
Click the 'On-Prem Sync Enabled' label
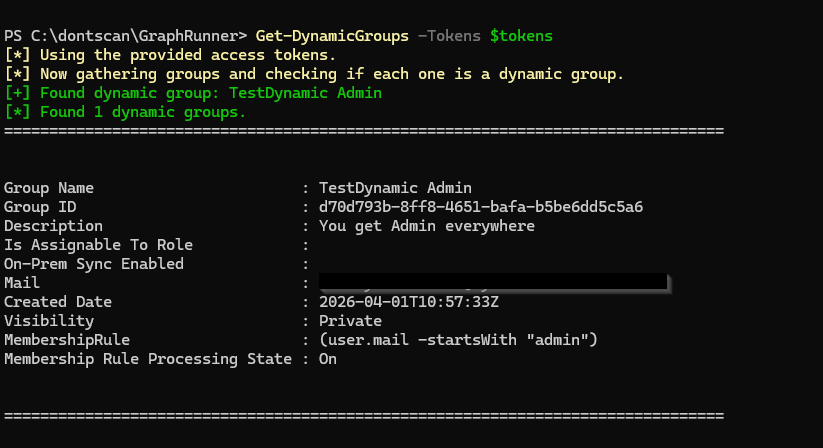pos(94,264)
